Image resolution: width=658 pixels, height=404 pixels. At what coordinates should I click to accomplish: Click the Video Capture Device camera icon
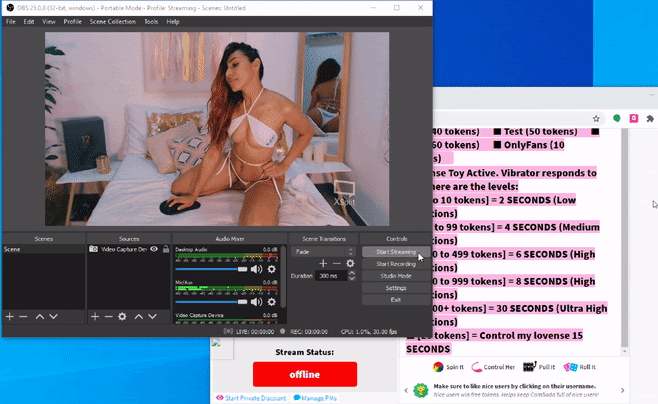click(93, 249)
